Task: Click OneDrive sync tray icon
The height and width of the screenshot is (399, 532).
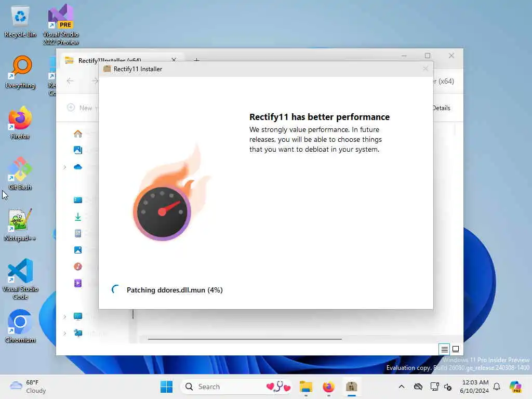Action: pos(418,387)
